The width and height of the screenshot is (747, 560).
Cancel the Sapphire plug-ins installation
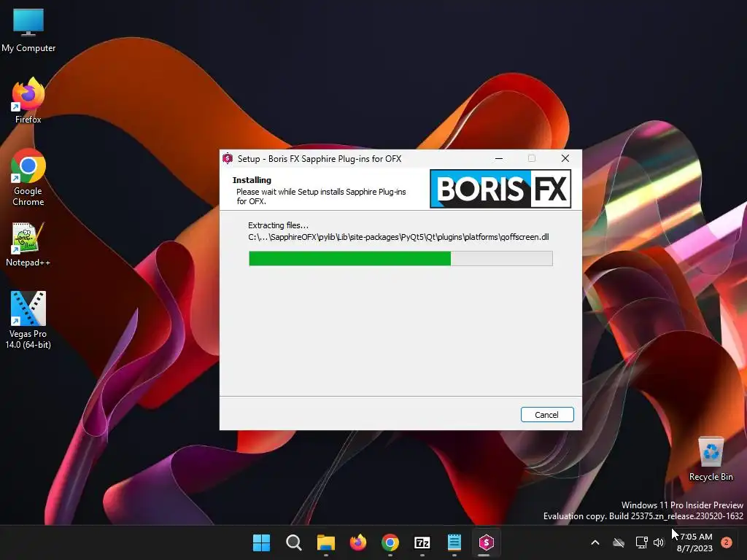coord(547,414)
